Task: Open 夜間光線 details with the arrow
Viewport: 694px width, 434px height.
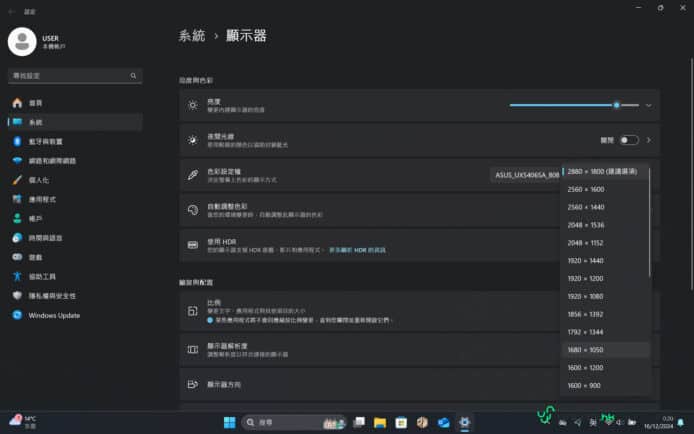Action: coord(649,140)
